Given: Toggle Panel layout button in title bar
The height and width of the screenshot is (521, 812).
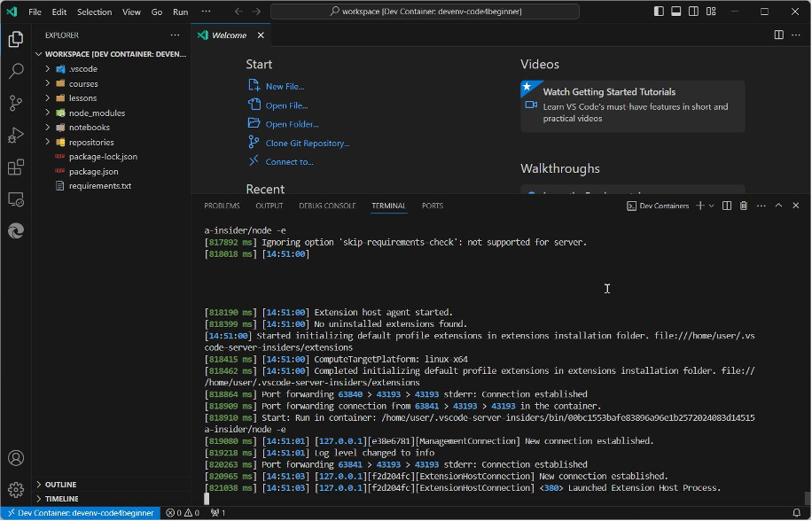Looking at the screenshot, I should (675, 12).
